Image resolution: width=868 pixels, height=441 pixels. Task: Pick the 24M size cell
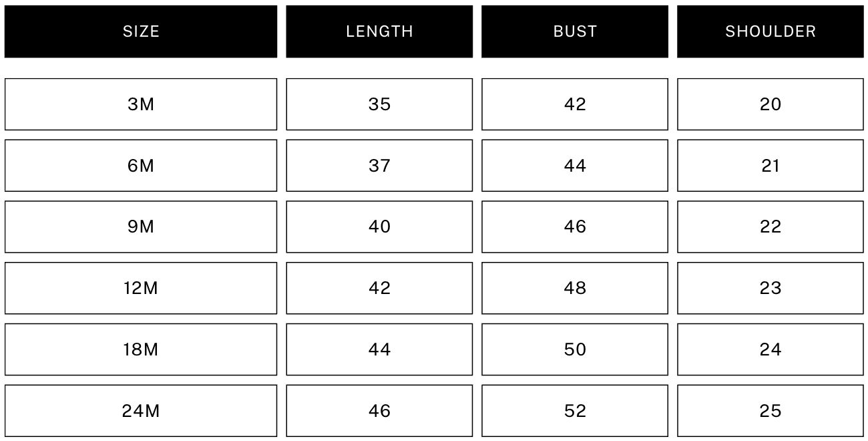141,411
